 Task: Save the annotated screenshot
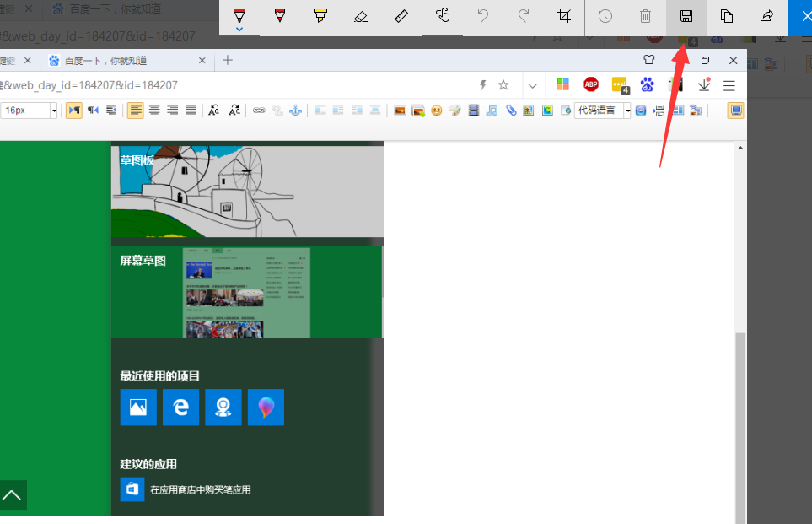(686, 15)
